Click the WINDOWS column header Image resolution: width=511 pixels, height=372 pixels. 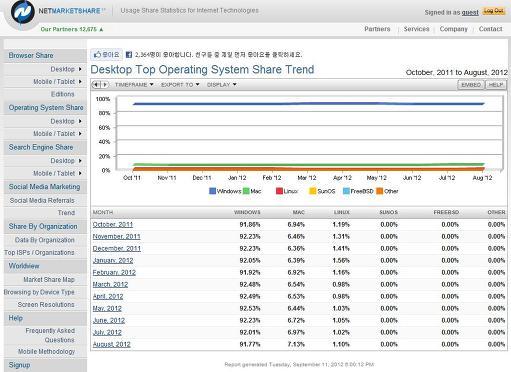[x=247, y=212]
